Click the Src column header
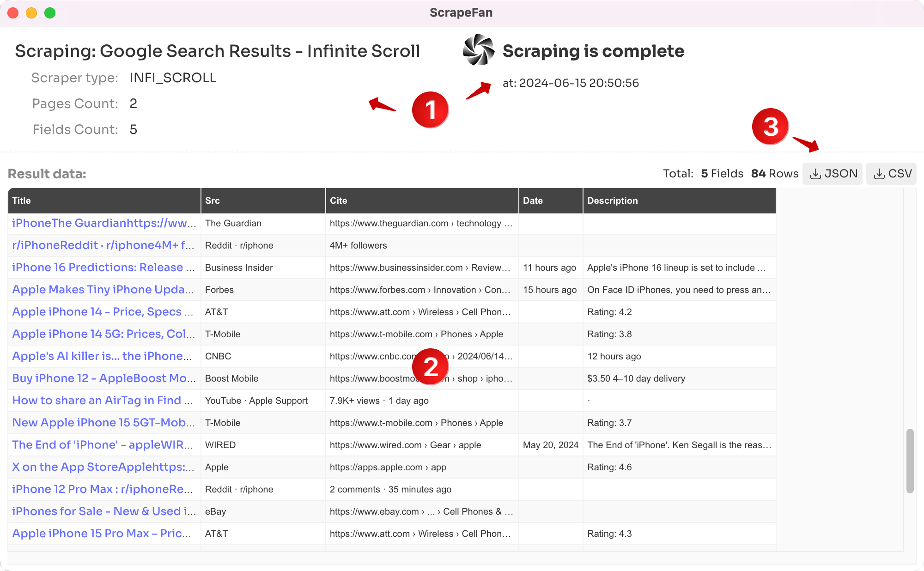 [263, 200]
